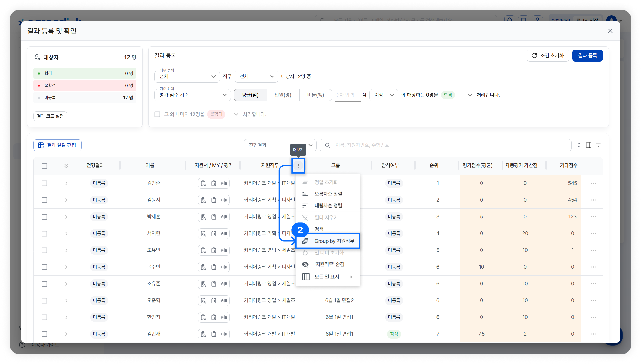
Task: Toggle the select-all header checkbox
Action: [x=44, y=166]
